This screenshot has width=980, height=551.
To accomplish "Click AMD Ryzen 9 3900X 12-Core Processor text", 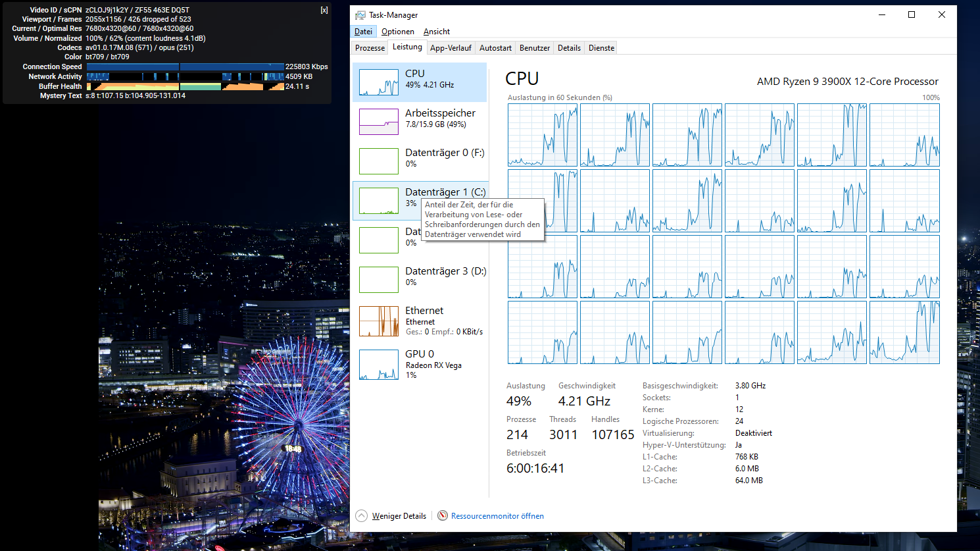I will point(847,82).
